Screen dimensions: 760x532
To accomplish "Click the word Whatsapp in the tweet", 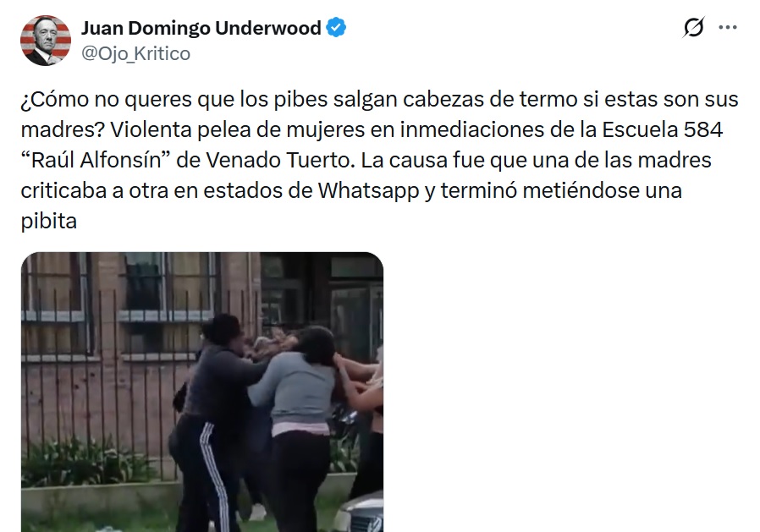I will (x=368, y=190).
